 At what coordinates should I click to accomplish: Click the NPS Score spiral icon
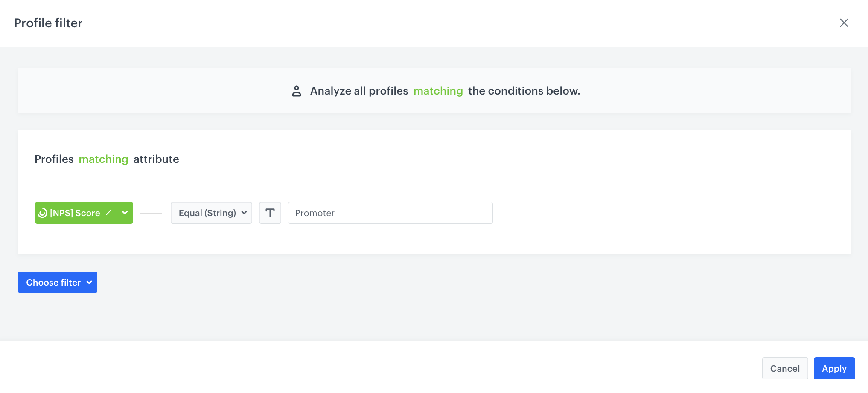click(43, 213)
